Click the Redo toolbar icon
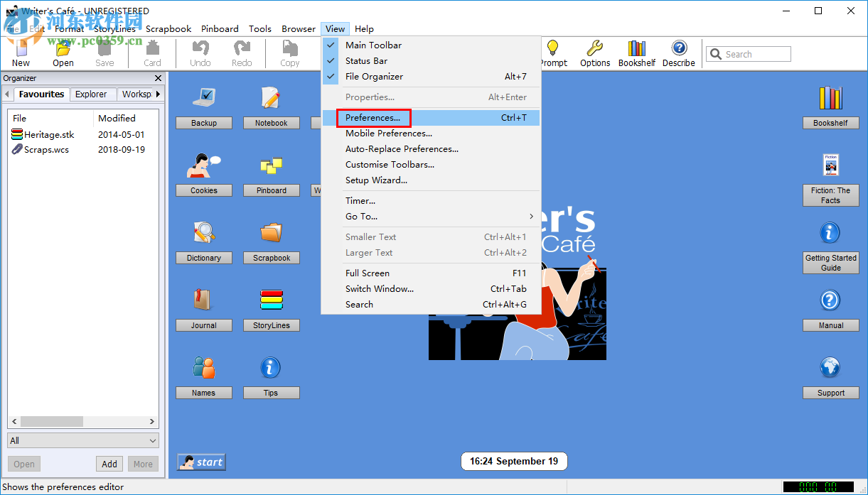Viewport: 868px width, 495px height. pyautogui.click(x=242, y=54)
